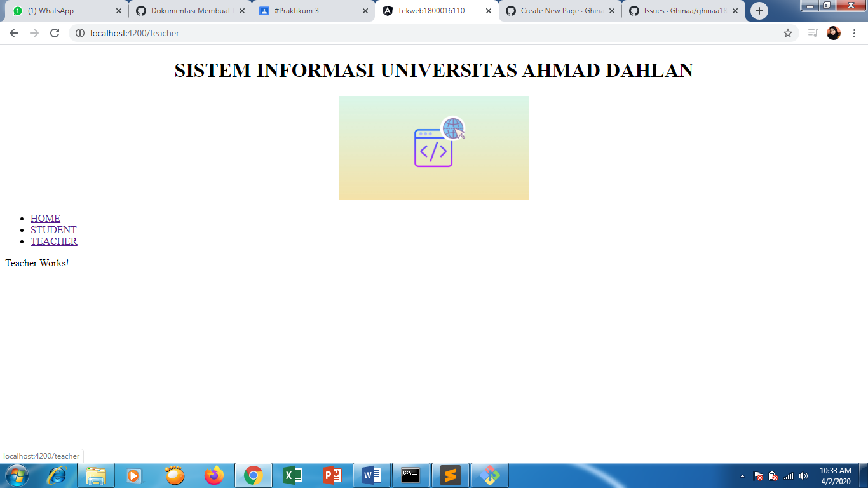Screen dimensions: 868x488
Task: Open the Chrome profile avatar
Action: point(834,33)
